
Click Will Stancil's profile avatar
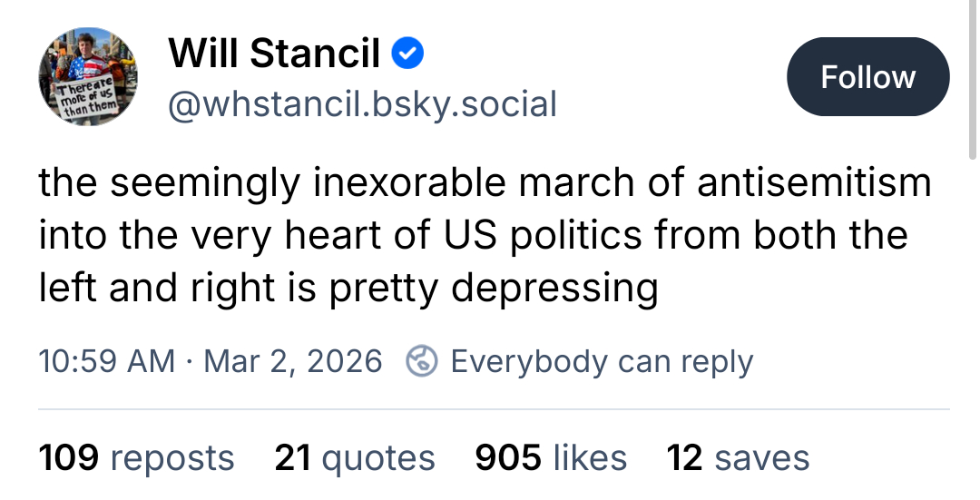point(87,76)
